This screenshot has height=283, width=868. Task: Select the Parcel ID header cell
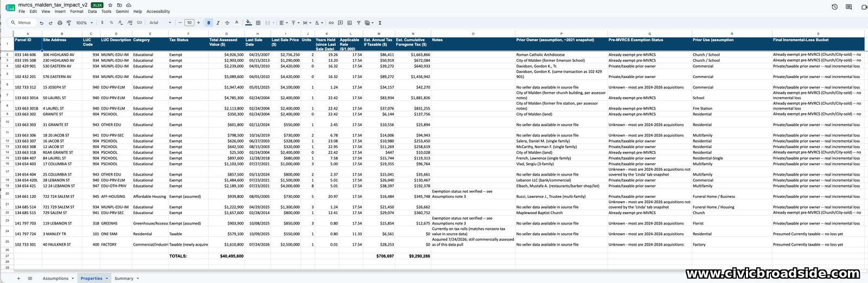(28, 44)
